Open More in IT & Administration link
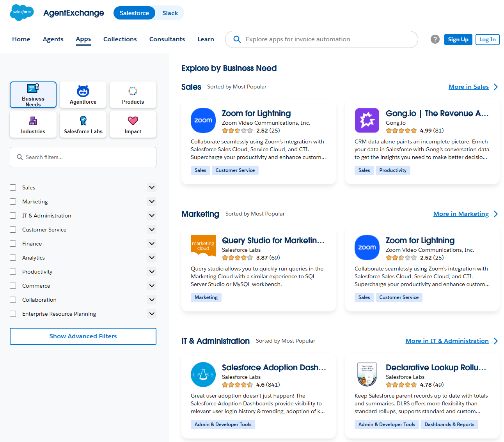 447,341
